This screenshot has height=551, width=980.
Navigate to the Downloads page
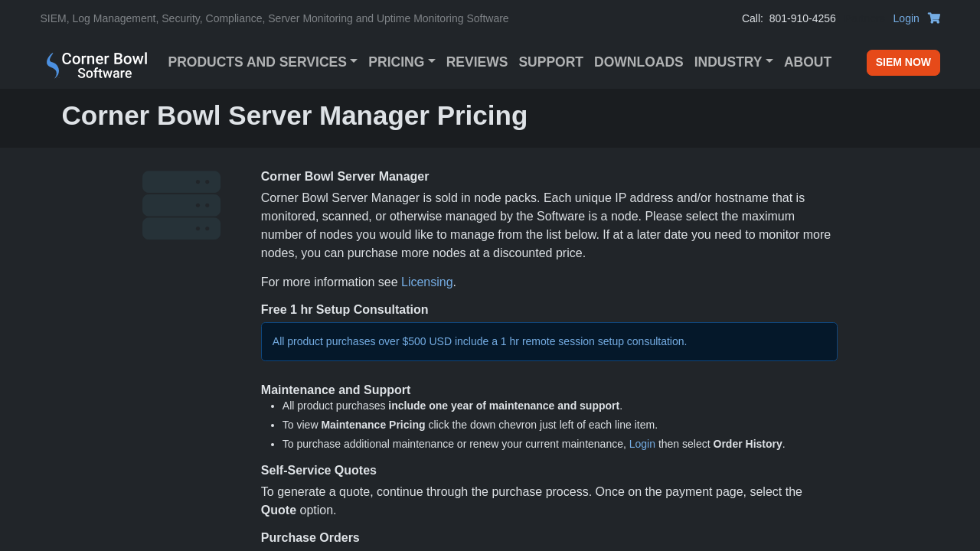pos(639,62)
